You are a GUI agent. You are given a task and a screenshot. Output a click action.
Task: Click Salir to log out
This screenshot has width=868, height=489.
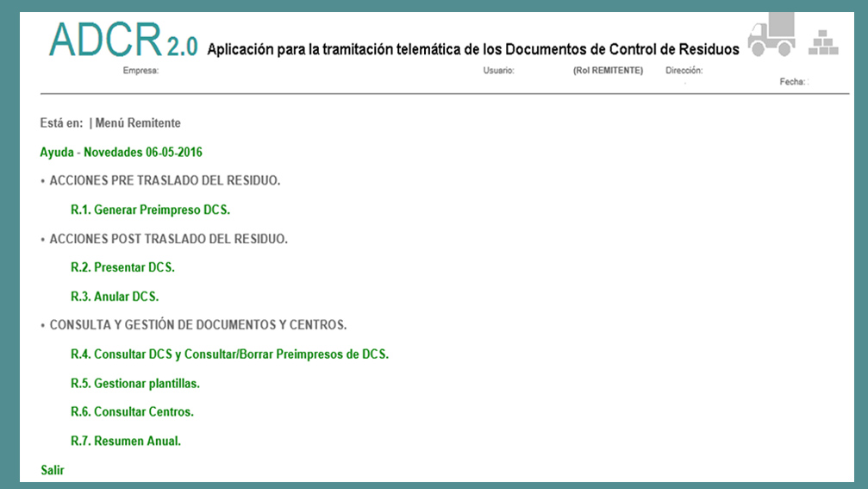tap(53, 470)
